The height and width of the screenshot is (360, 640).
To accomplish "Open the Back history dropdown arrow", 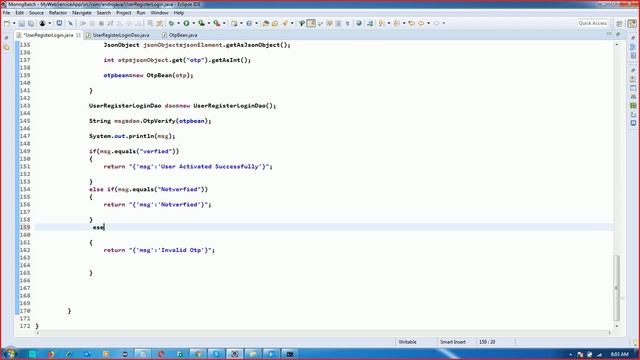I will (x=429, y=23).
